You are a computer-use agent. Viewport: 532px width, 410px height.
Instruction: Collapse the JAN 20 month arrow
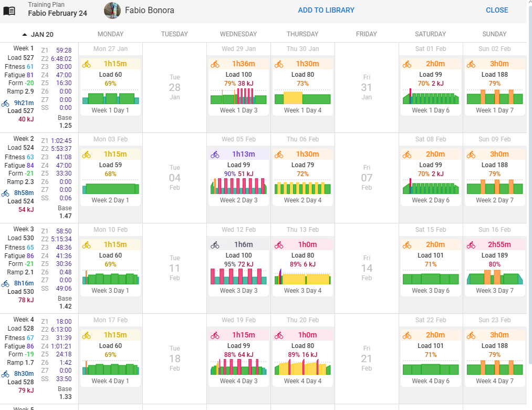25,35
